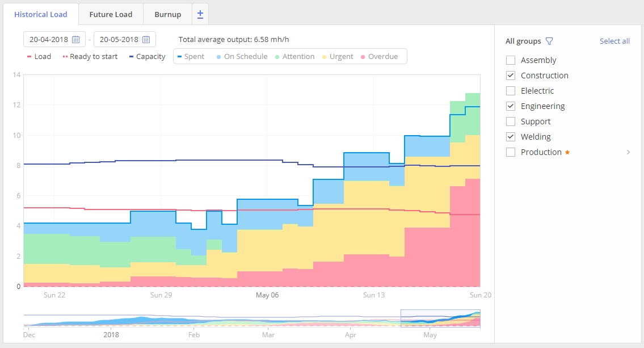Open the start date calendar picker icon

coord(76,40)
